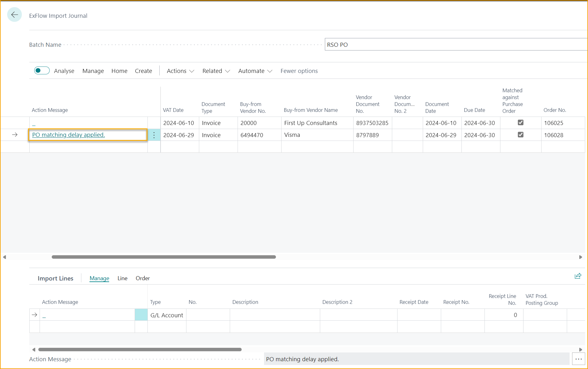Image resolution: width=588 pixels, height=369 pixels.
Task: Click the Batch Name input field
Action: 455,45
